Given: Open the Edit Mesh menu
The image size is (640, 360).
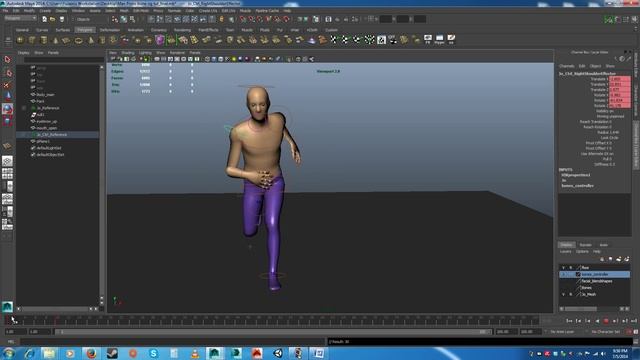Looking at the screenshot, I should pos(141,11).
